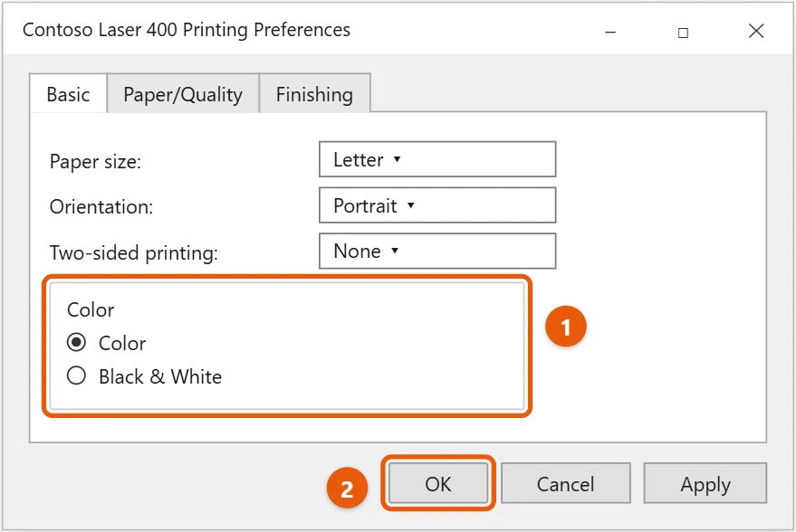The width and height of the screenshot is (796, 532).
Task: Maximize the Printing Preferences window
Action: (684, 33)
